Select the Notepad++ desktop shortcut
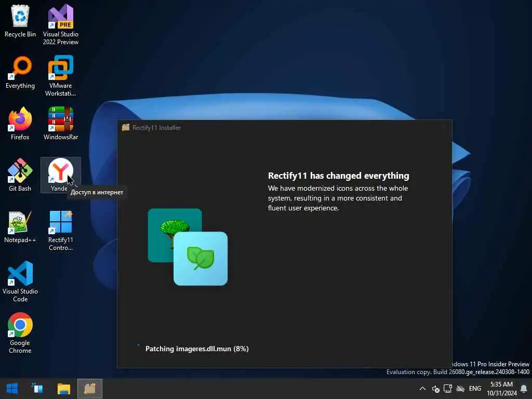This screenshot has height=399, width=532. click(20, 227)
